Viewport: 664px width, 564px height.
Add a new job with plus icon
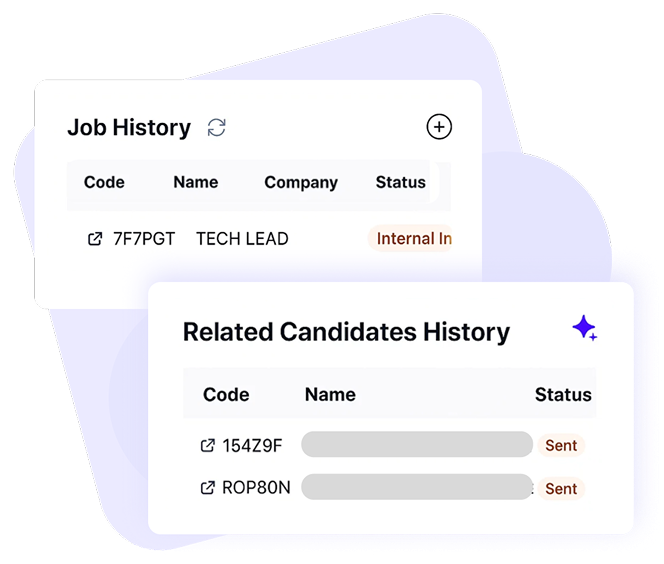coord(439,127)
